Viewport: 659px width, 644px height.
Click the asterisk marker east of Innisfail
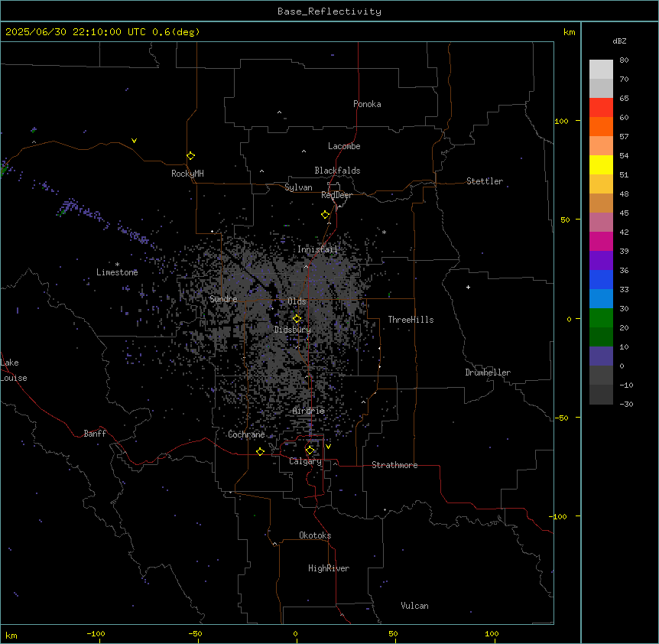click(384, 232)
